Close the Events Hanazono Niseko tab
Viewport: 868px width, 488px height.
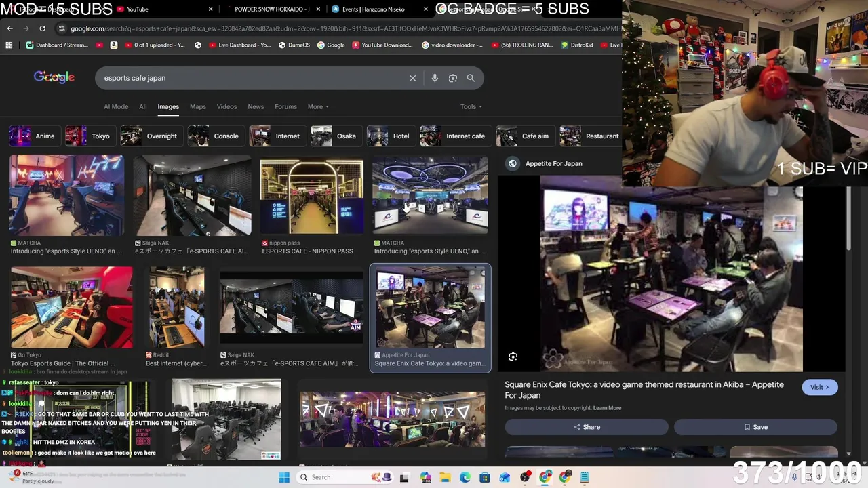426,9
